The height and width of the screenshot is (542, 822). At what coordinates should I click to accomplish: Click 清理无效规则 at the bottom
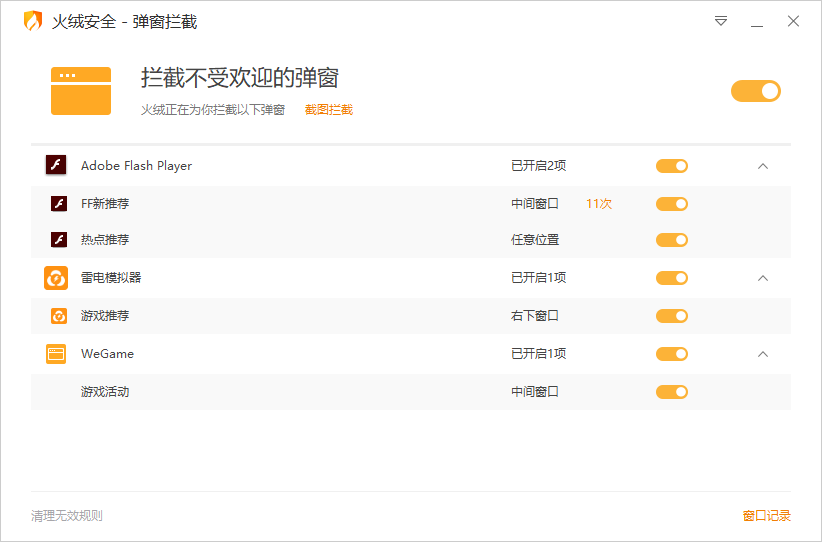(x=67, y=516)
